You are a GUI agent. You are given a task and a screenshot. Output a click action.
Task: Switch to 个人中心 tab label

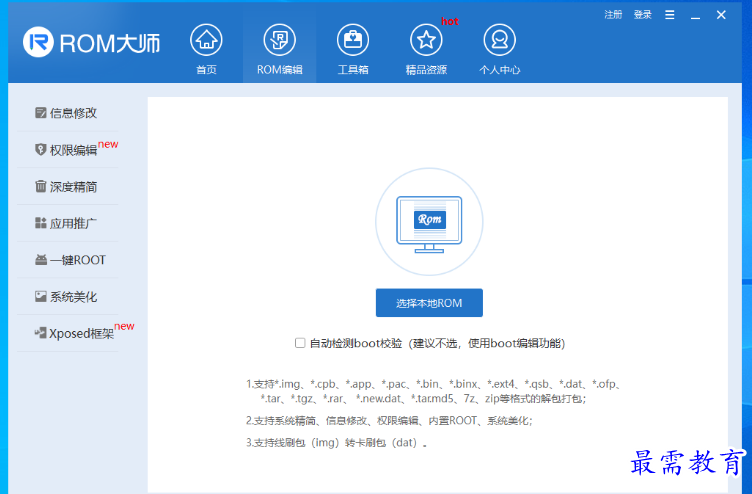(x=499, y=70)
